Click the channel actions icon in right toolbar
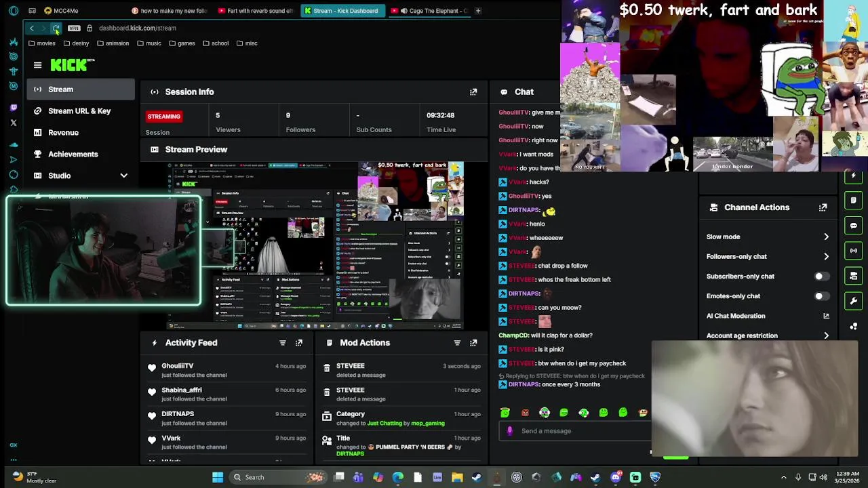The height and width of the screenshot is (488, 868). [854, 276]
